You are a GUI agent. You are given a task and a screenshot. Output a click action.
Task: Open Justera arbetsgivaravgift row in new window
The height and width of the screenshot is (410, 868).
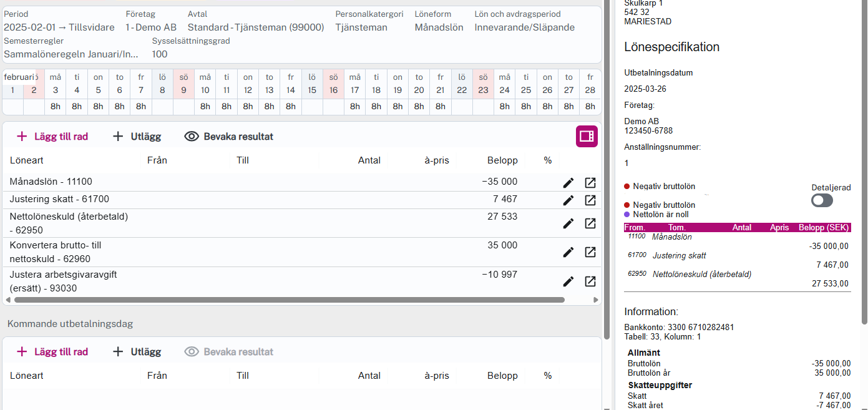point(590,281)
